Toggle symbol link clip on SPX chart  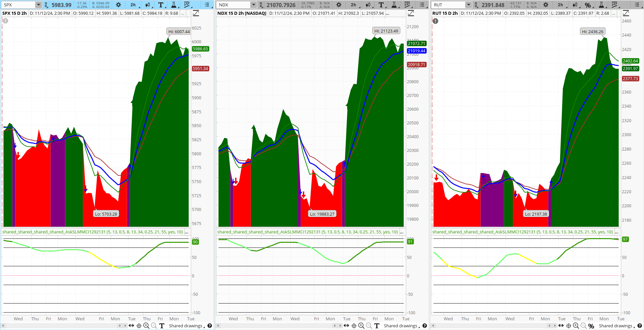click(x=46, y=5)
